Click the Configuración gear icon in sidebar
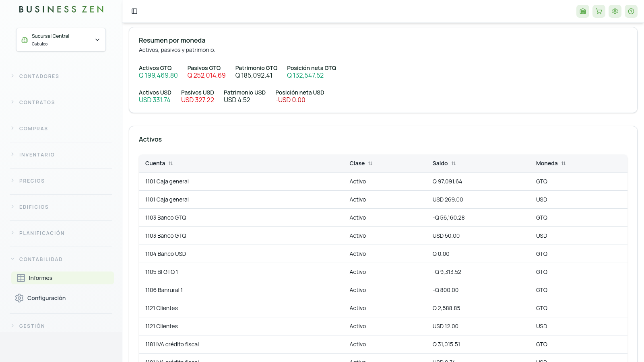Viewport: 644px width, 362px height. coord(19,298)
